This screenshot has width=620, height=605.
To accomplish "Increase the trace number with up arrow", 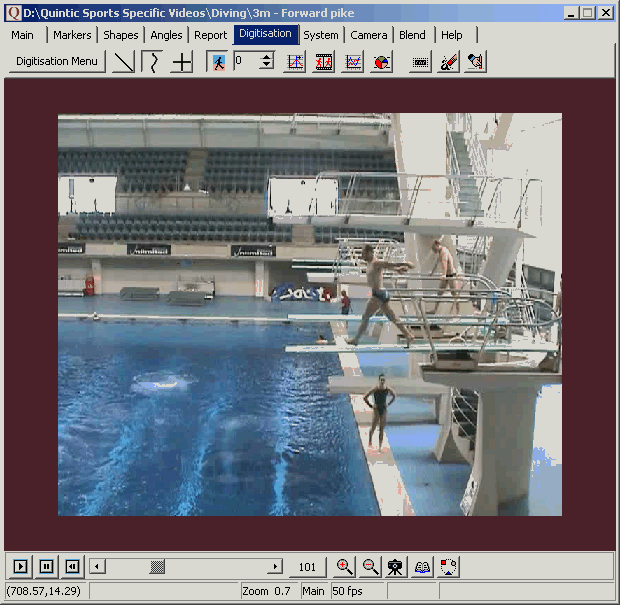I will pos(267,57).
